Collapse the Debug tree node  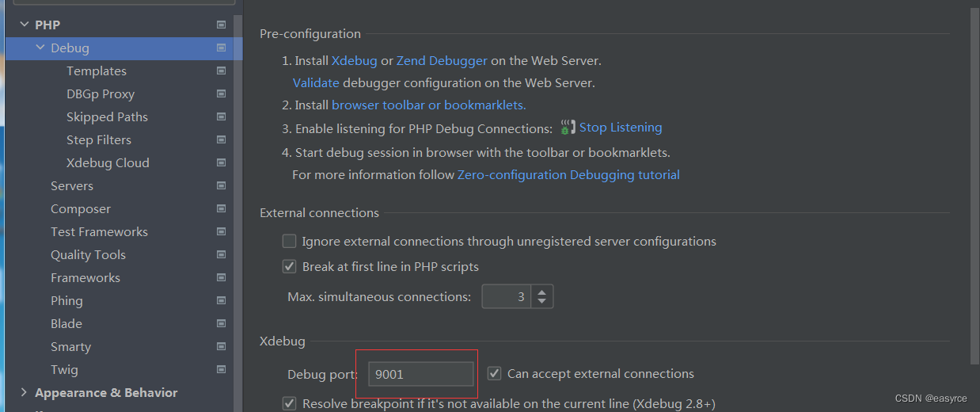point(40,48)
